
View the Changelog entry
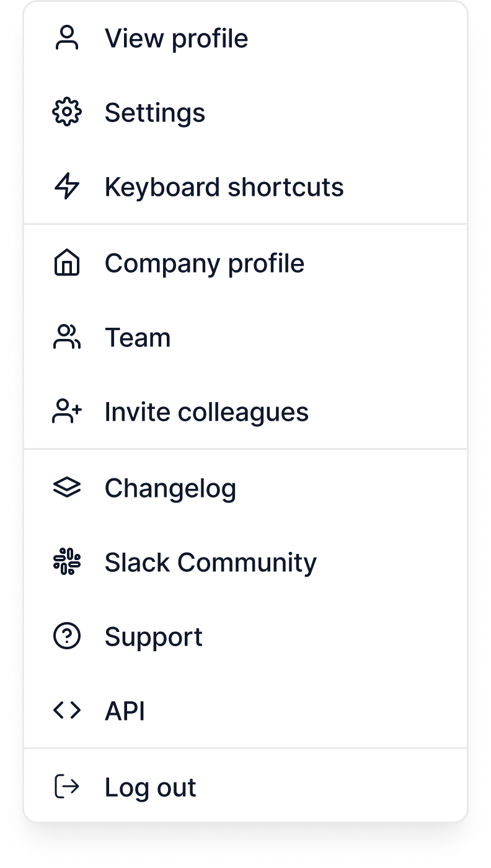170,488
